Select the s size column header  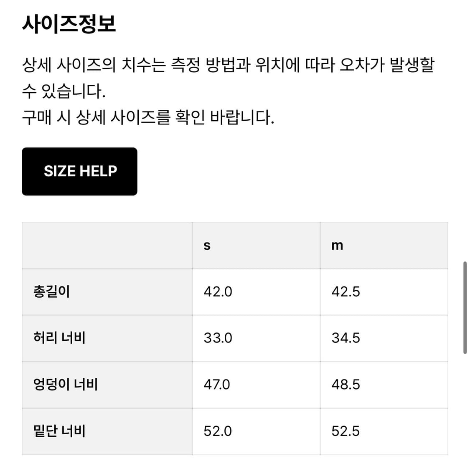(207, 246)
